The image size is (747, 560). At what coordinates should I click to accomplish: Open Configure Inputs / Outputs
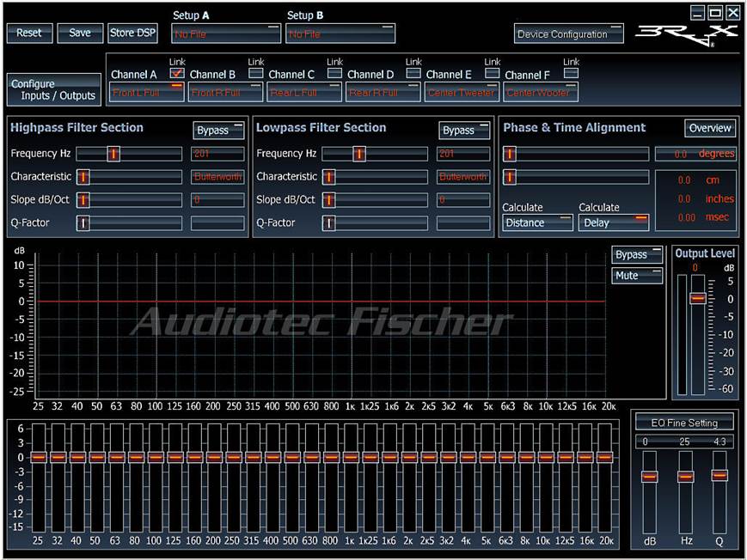tap(54, 89)
